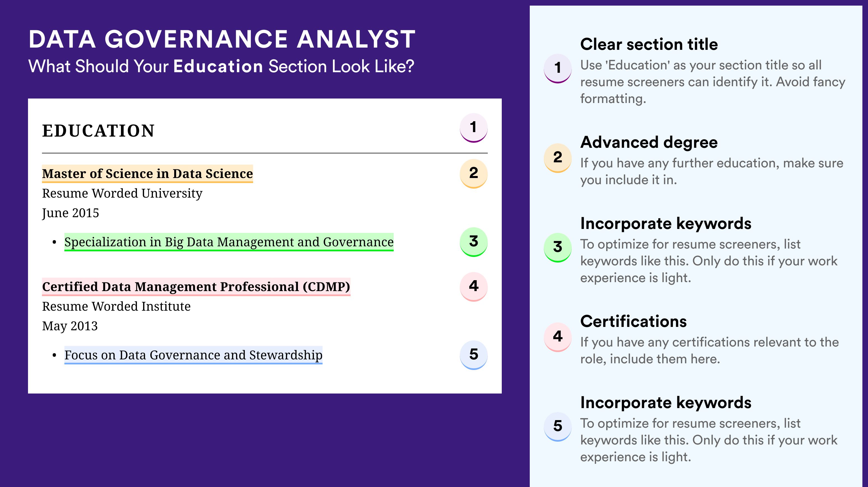Click the Advanced degree heading
Viewport: 868px width, 487px height.
[649, 142]
